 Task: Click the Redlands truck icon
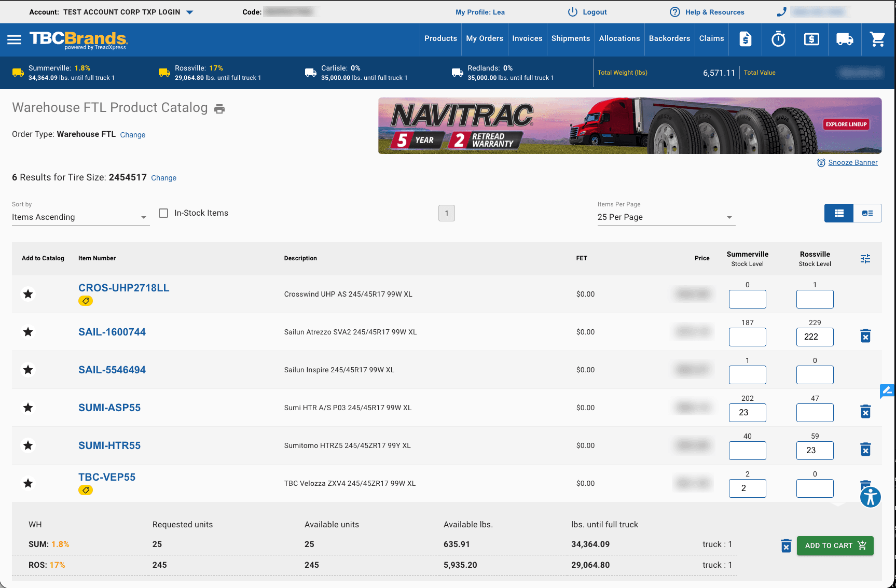458,73
